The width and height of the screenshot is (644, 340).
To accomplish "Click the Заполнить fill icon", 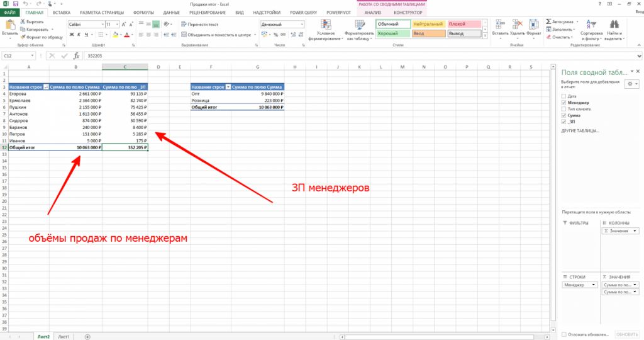I will click(548, 29).
